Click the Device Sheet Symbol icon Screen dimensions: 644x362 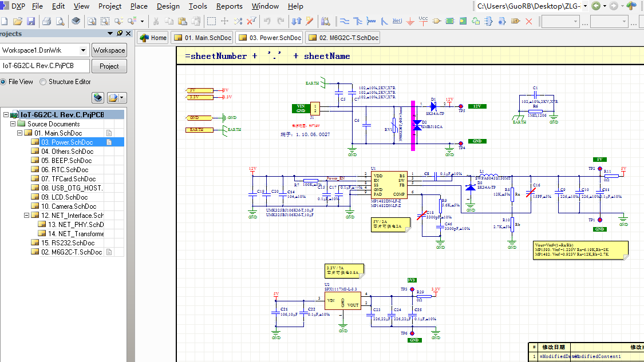coord(476,21)
